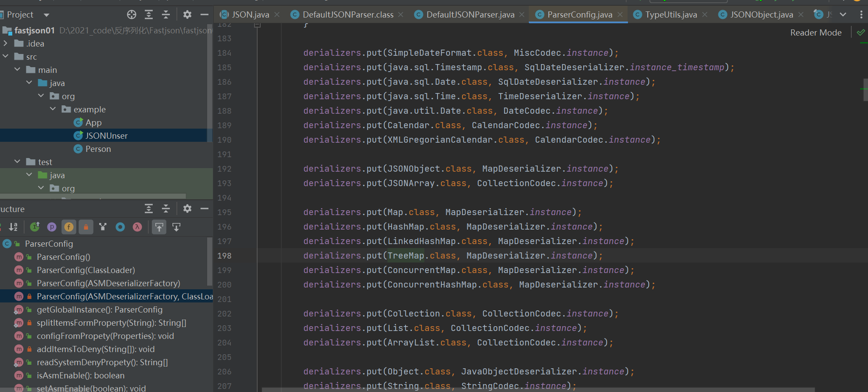Screen dimensions: 868x392
Task: Expand the .idea folder
Action: click(x=6, y=43)
